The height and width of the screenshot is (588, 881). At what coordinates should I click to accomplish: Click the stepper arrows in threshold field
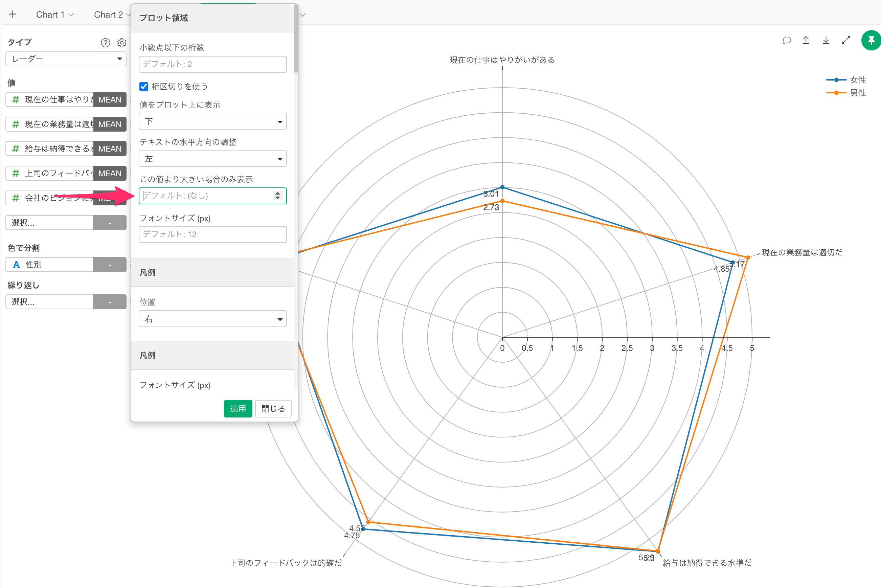tap(277, 196)
